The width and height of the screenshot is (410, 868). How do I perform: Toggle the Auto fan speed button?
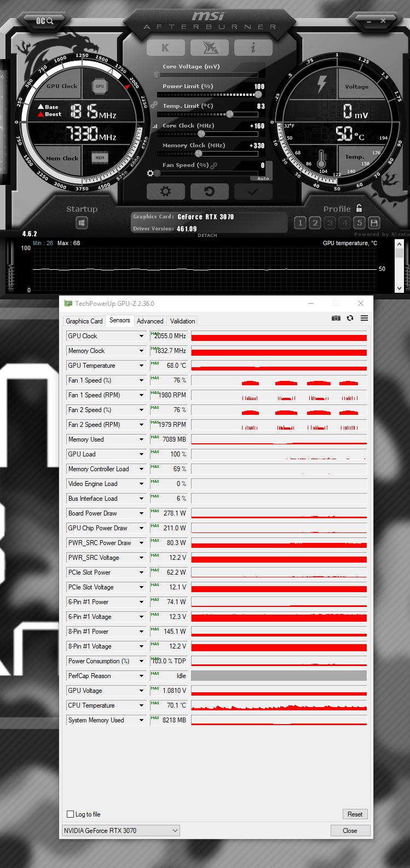pos(263,178)
